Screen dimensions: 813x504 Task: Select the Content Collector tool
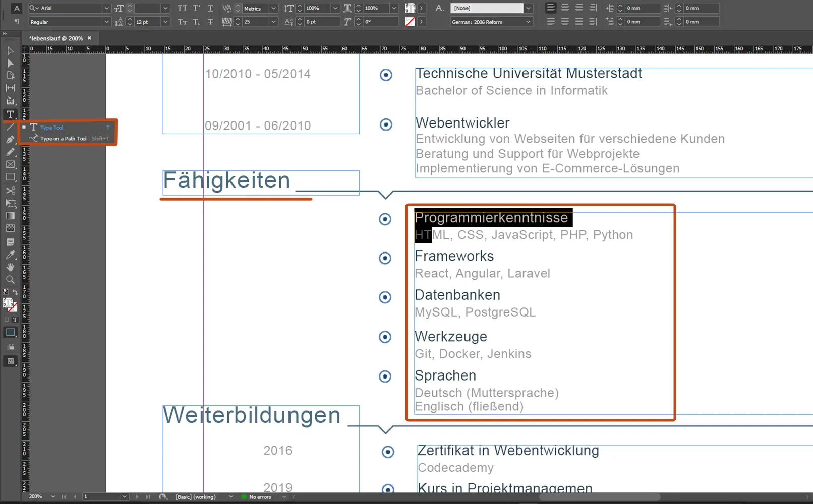(x=10, y=100)
